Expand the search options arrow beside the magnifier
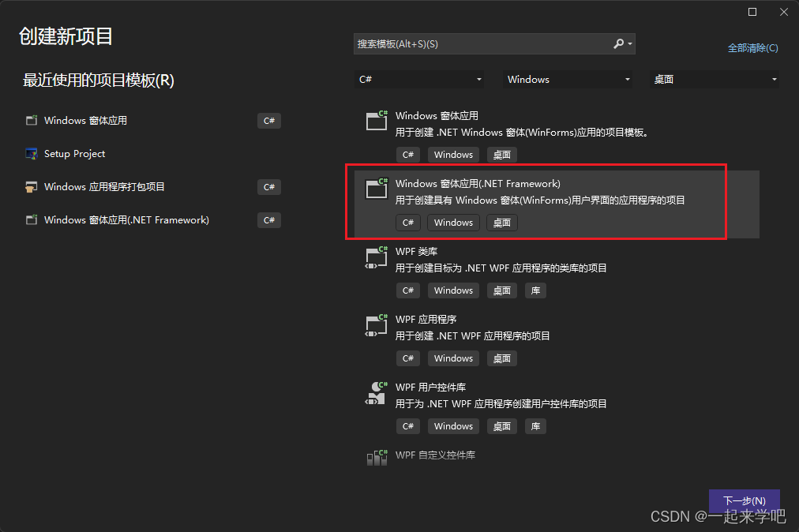 629,43
